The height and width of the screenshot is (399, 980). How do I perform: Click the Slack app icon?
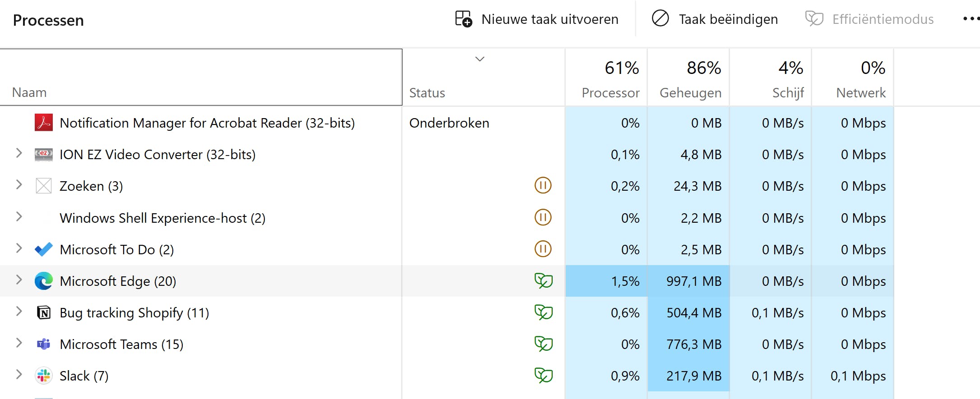pos(44,376)
